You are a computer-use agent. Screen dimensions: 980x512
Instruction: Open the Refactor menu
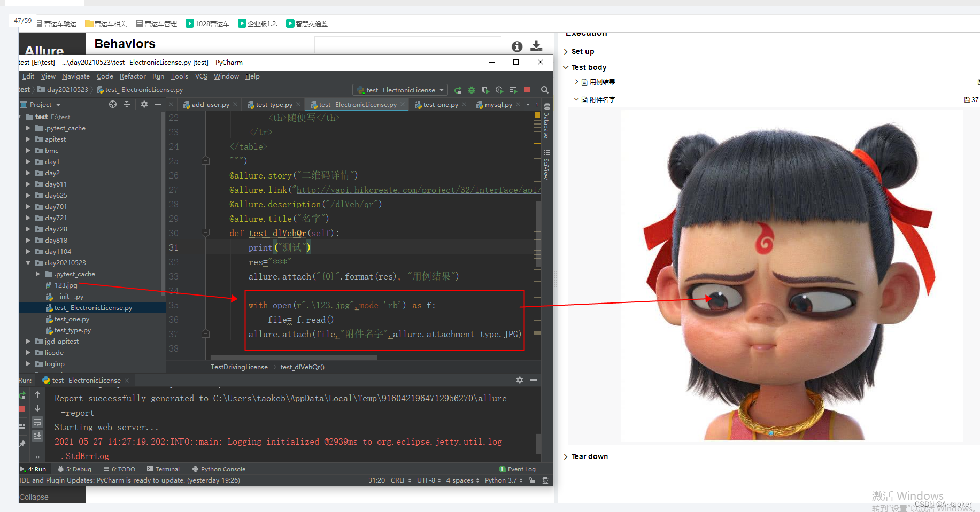click(133, 76)
